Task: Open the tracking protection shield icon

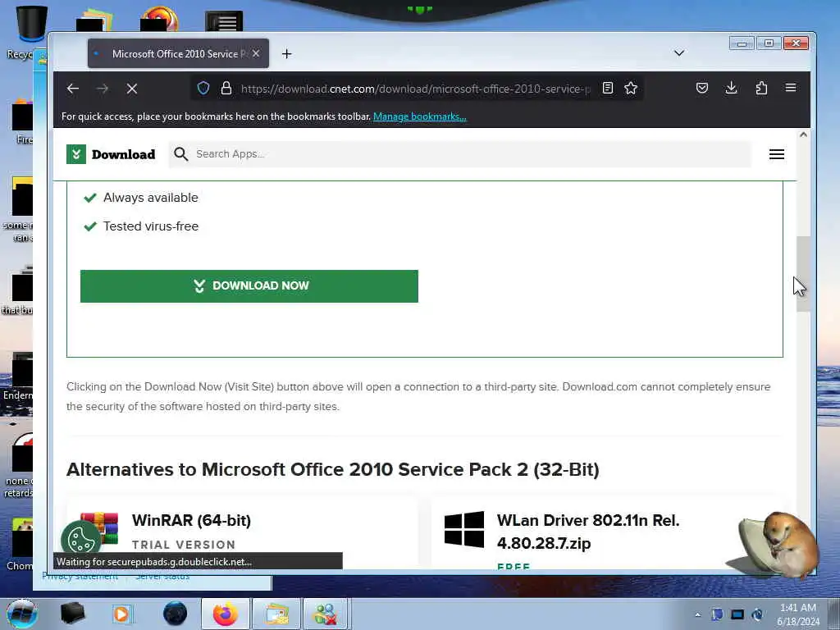Action: click(203, 88)
